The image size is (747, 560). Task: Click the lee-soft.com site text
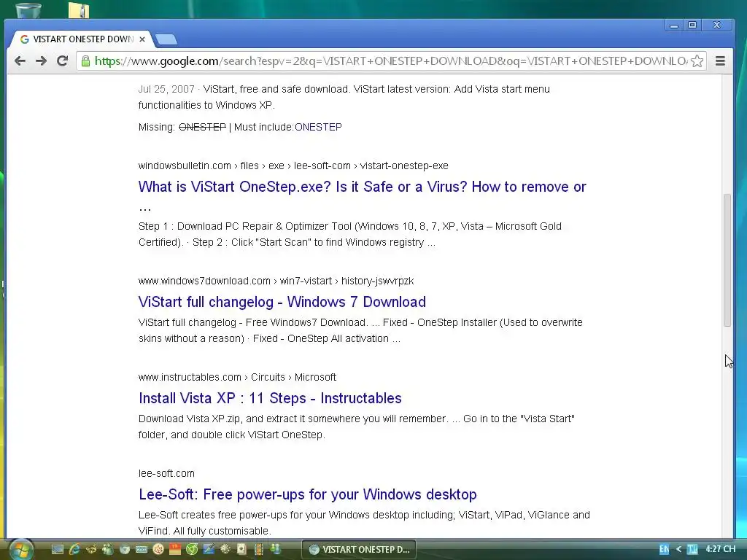pyautogui.click(x=166, y=473)
